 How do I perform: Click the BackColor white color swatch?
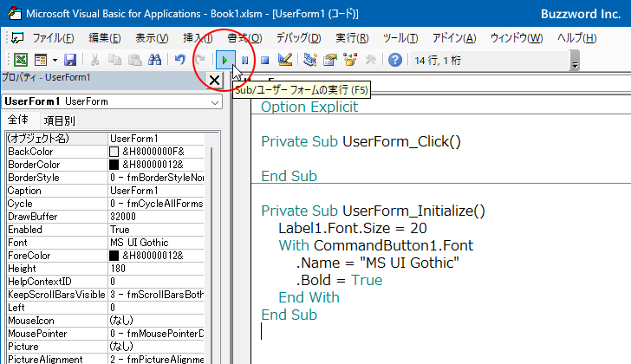(114, 152)
